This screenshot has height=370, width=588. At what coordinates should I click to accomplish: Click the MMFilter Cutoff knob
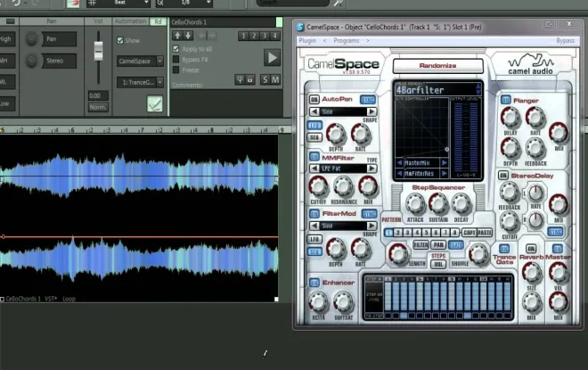(x=318, y=186)
